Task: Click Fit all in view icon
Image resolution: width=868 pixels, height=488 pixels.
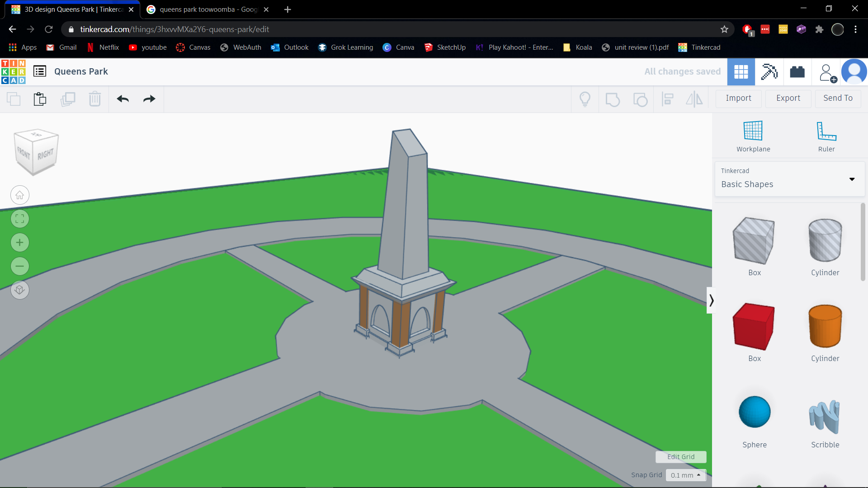Action: pos(20,219)
